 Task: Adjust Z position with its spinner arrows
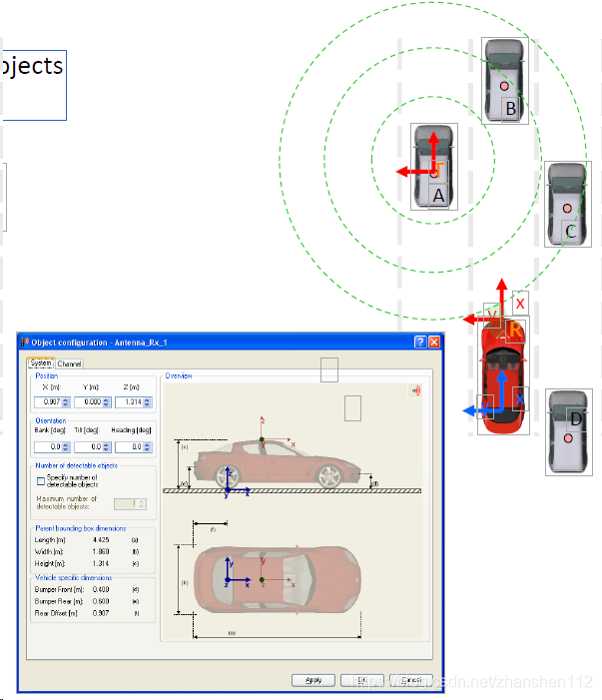click(x=147, y=402)
